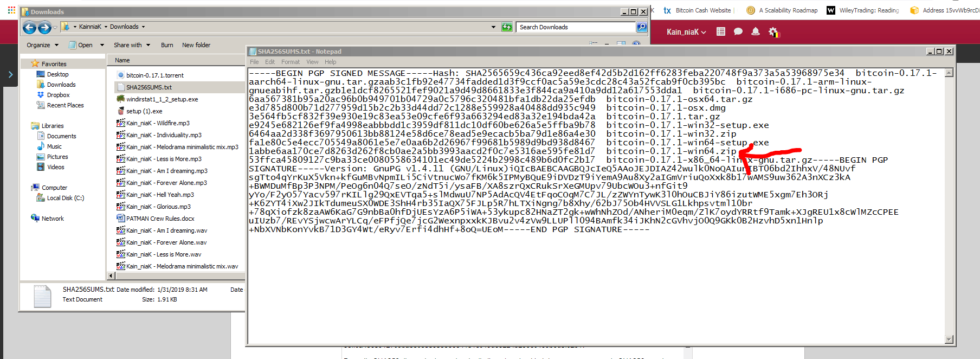Screen dimensions: 980x359
Task: Click New folder button
Action: 196,45
